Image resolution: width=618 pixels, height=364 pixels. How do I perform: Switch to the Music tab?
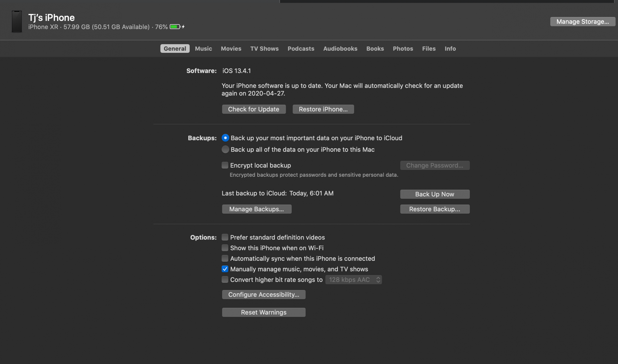click(203, 49)
